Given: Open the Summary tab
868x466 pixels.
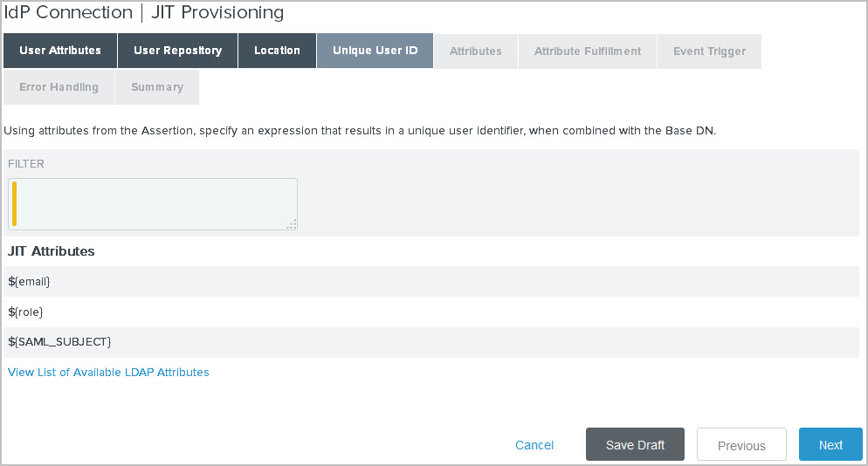Looking at the screenshot, I should point(157,87).
